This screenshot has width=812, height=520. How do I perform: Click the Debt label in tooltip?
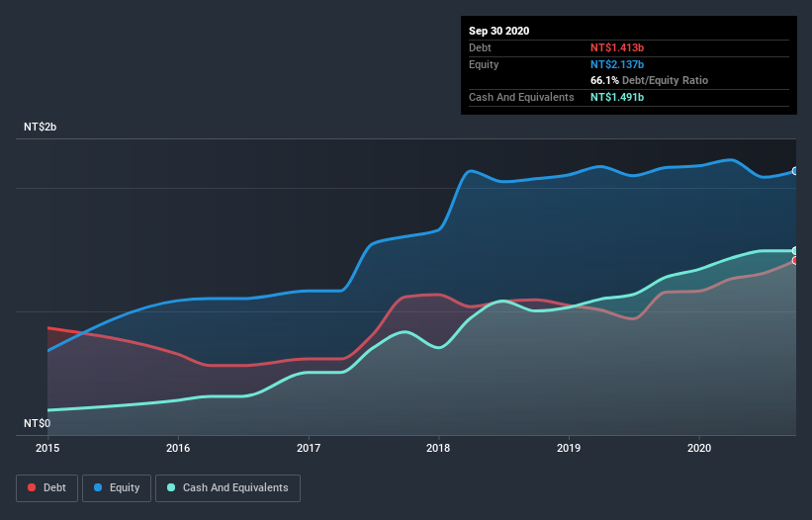[x=480, y=47]
